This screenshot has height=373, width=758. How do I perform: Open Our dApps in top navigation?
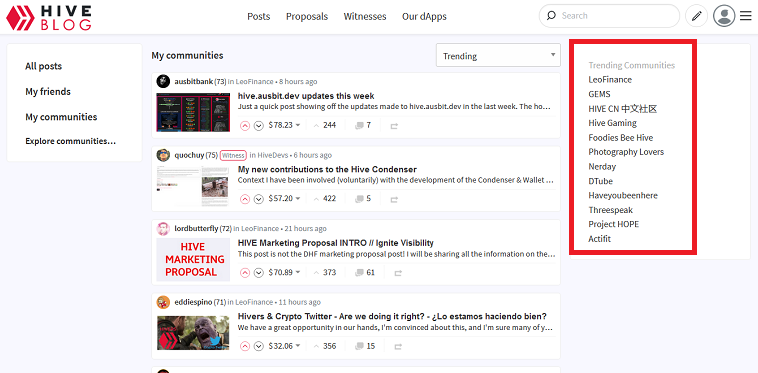424,16
